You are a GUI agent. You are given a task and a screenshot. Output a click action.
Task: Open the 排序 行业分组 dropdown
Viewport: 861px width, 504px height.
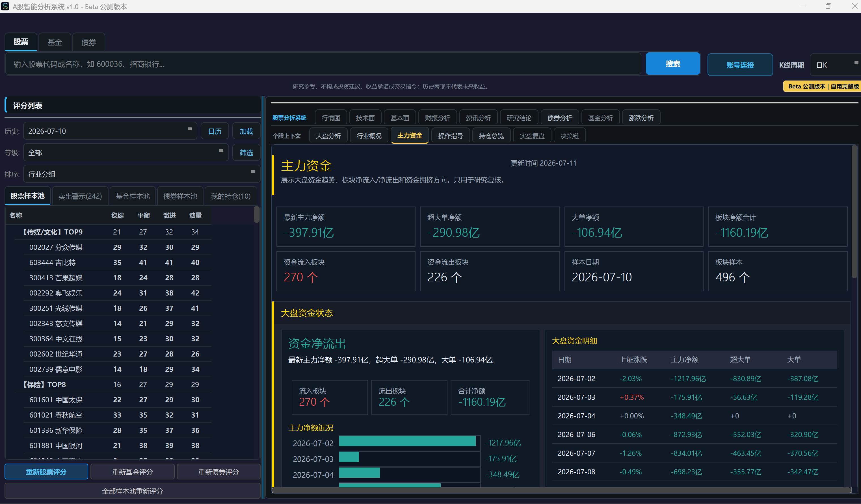(x=142, y=174)
